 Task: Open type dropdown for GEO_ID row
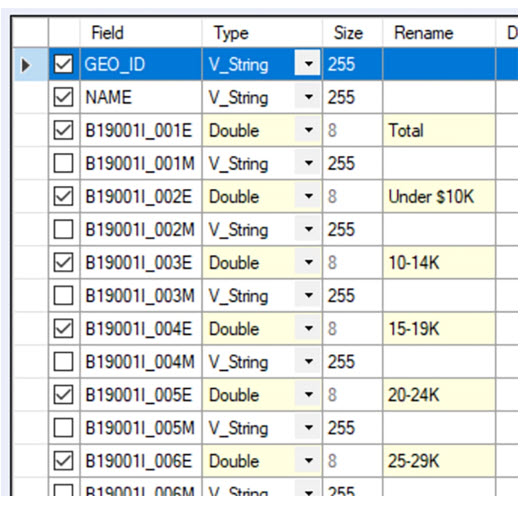click(308, 63)
